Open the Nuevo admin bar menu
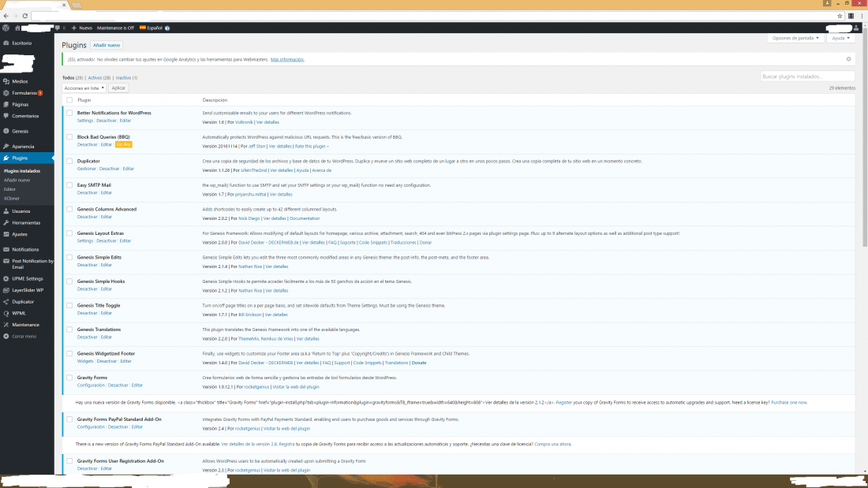868x488 pixels. click(82, 28)
